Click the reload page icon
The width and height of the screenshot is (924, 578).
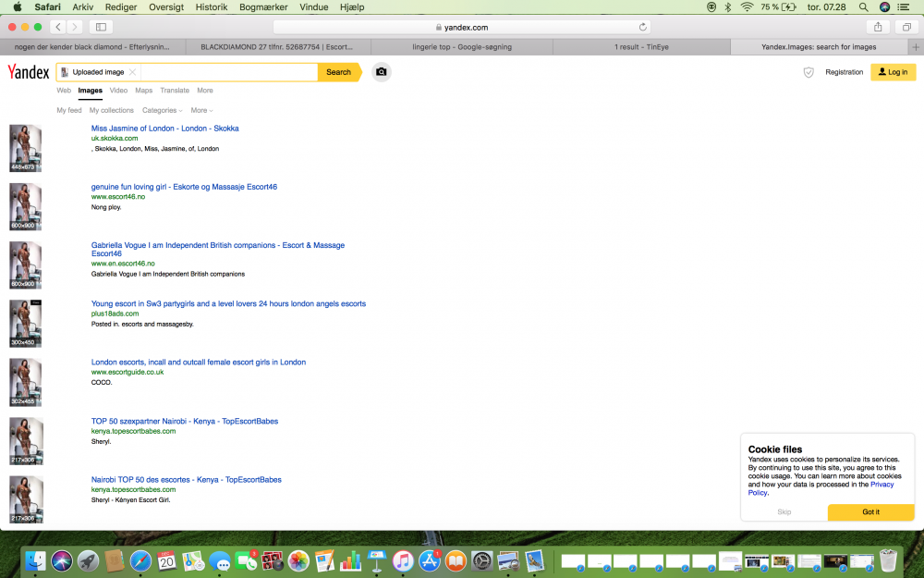click(x=643, y=27)
